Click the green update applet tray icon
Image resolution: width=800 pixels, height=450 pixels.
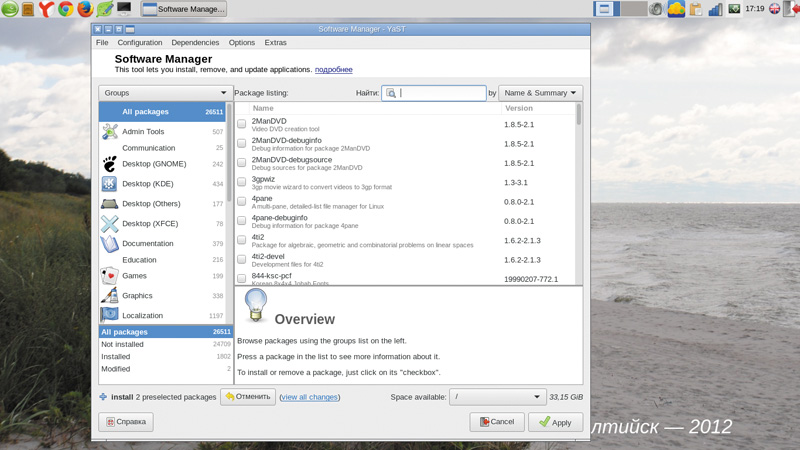click(734, 9)
